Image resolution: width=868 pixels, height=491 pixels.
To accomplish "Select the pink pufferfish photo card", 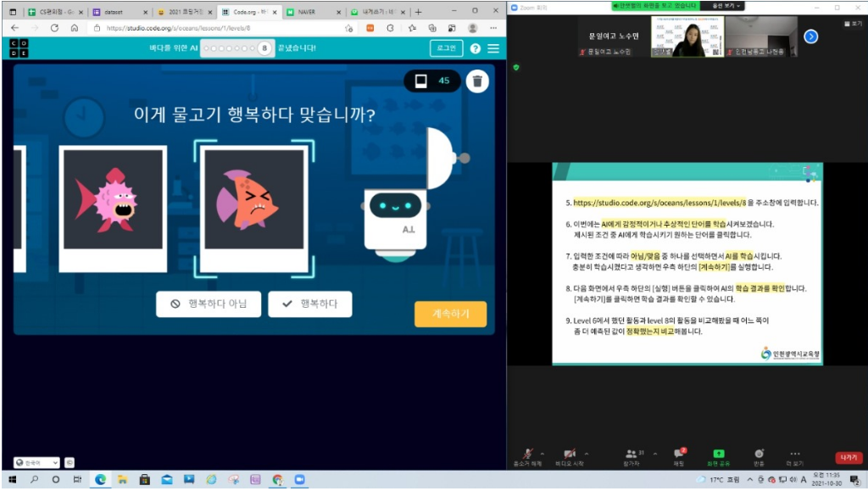I will point(113,209).
